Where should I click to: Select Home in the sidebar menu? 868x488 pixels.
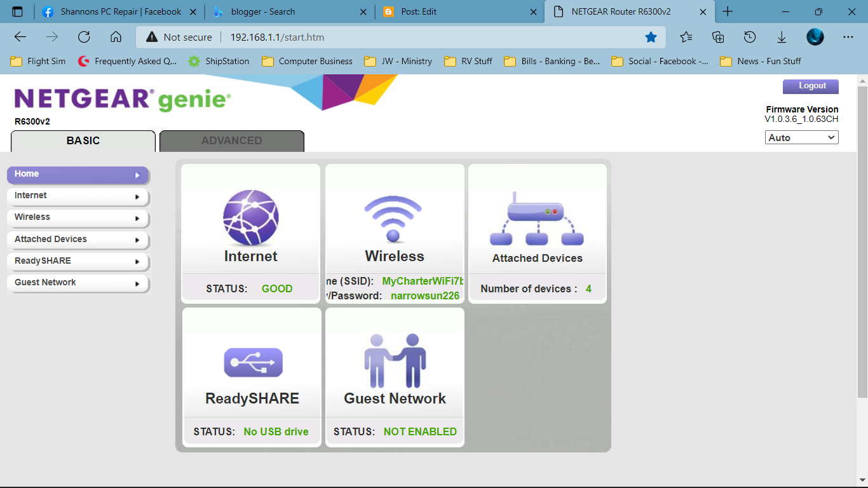pos(78,174)
